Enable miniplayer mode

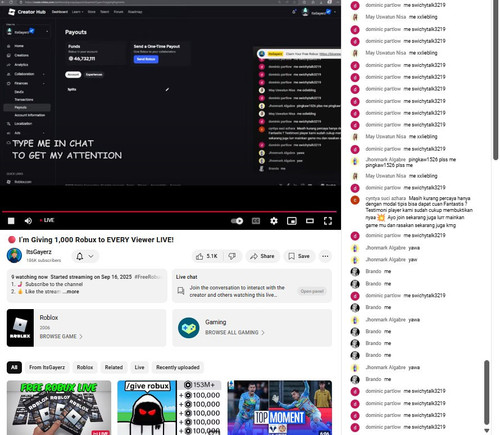292,221
